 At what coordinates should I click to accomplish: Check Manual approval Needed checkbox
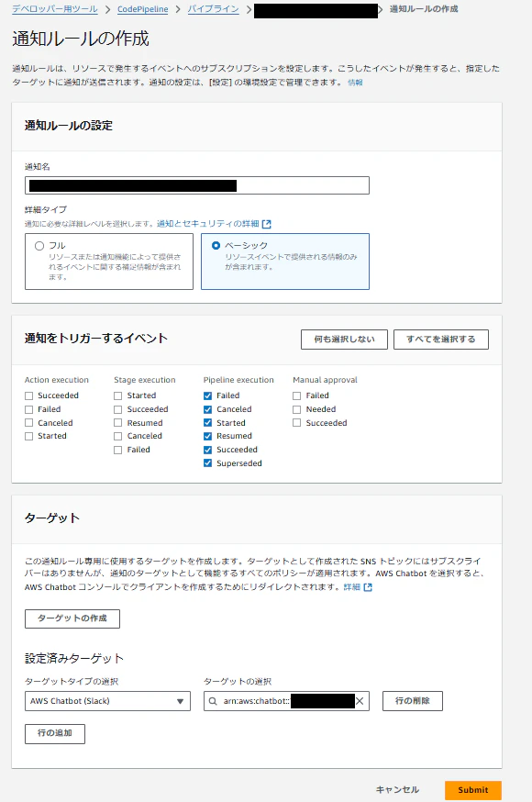click(296, 409)
